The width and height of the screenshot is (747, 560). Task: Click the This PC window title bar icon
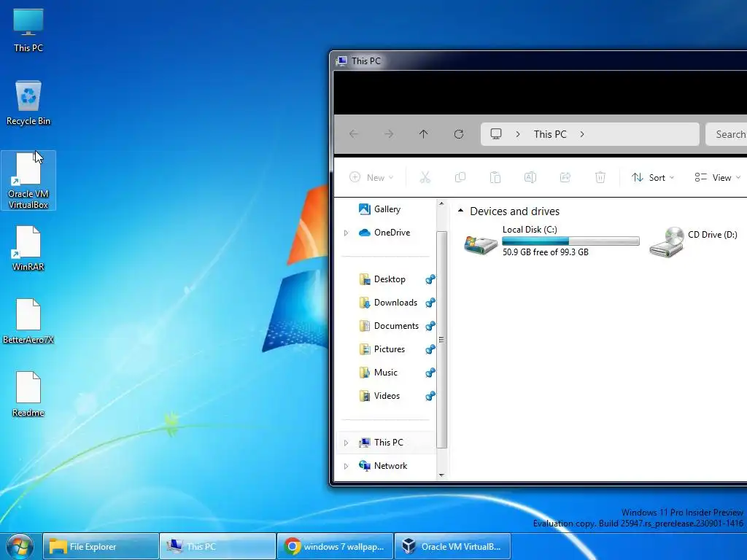(341, 61)
